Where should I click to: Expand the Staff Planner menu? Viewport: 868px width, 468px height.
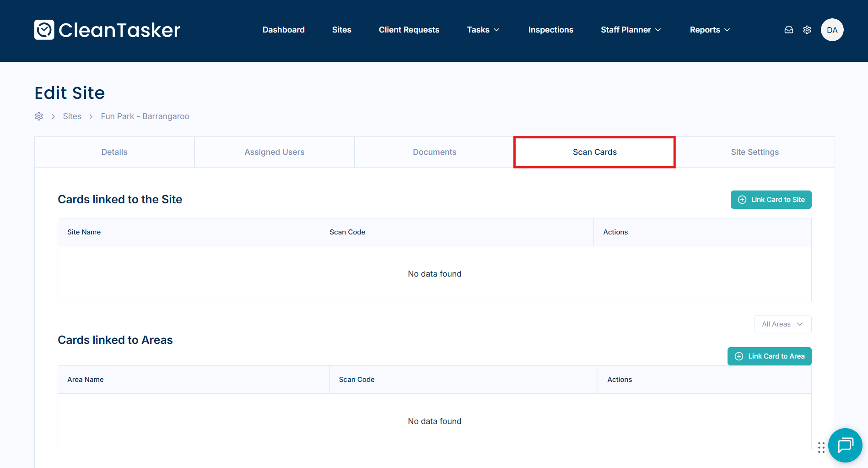[x=631, y=30]
